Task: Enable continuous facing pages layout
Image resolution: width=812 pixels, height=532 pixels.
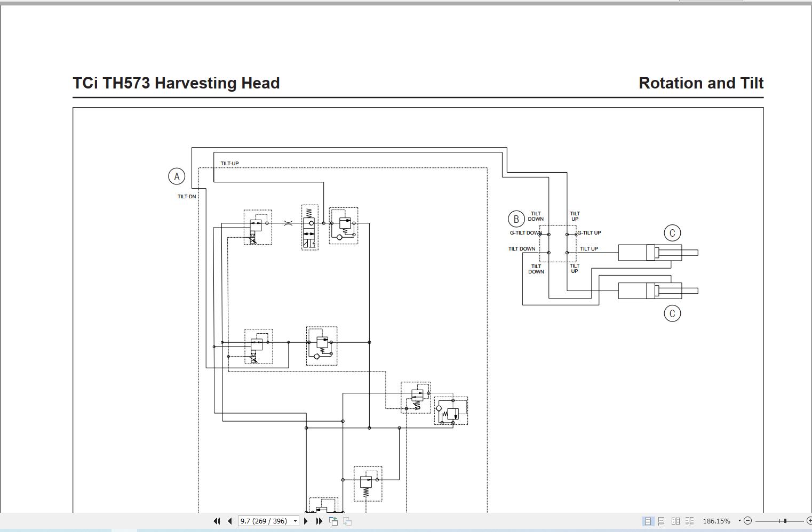Action: click(x=690, y=520)
